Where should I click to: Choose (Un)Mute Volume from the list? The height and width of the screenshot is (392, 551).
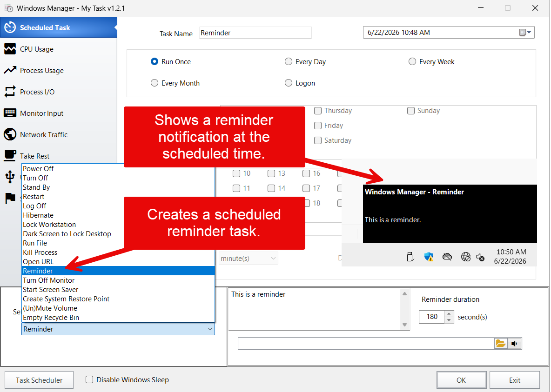[x=118, y=308]
